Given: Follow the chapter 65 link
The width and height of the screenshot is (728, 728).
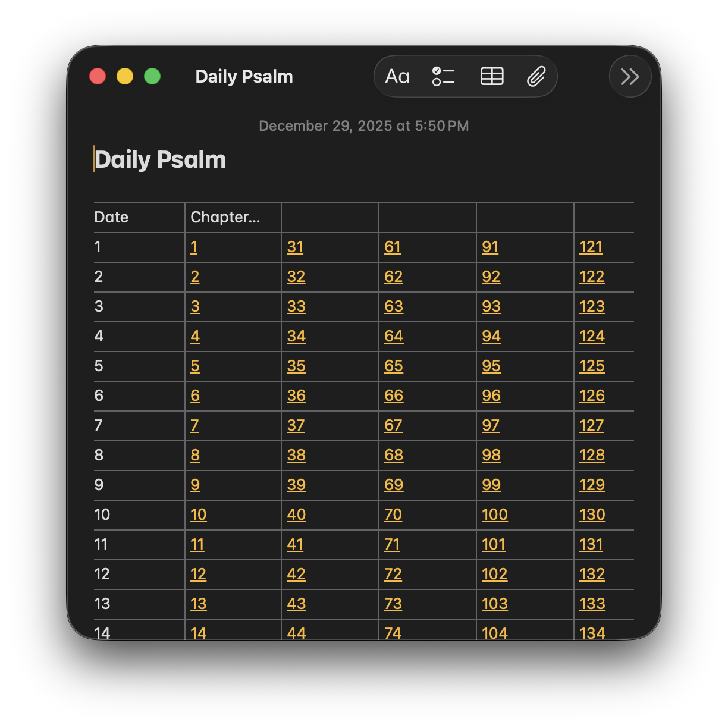Looking at the screenshot, I should [x=394, y=366].
